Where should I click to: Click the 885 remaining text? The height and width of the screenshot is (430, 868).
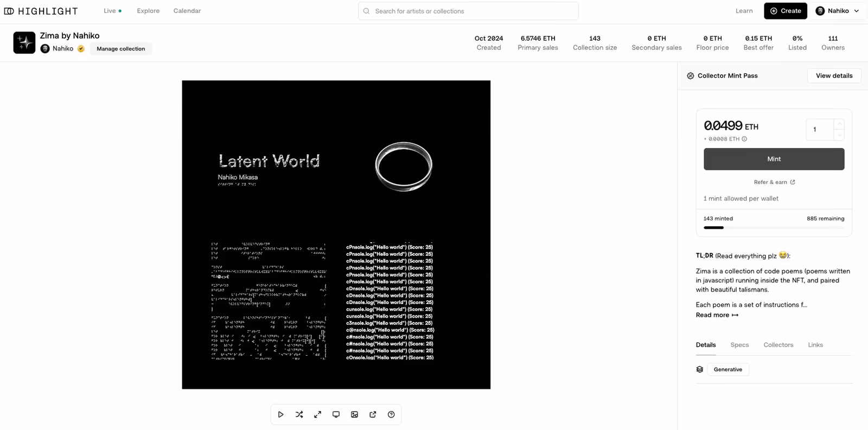[x=825, y=219]
